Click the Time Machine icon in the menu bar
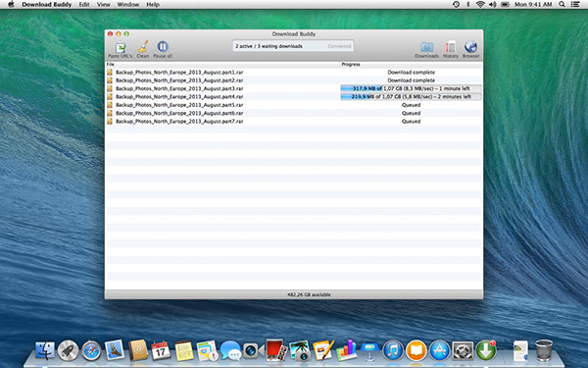Viewport: 588px width, 368px height. pos(456,5)
